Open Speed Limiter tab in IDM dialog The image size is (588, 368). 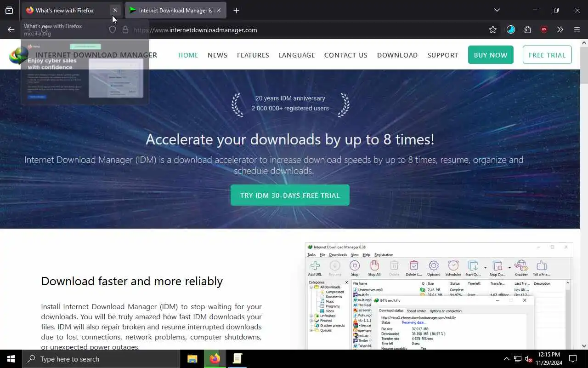pos(416,311)
